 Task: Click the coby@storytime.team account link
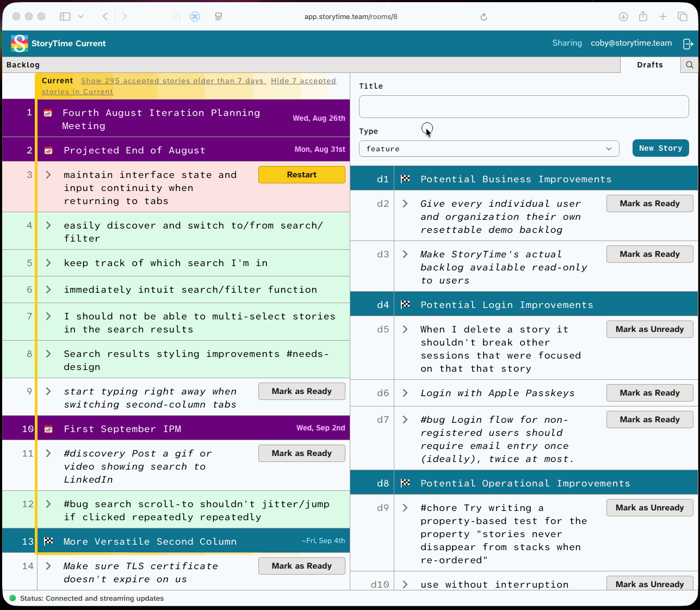631,43
